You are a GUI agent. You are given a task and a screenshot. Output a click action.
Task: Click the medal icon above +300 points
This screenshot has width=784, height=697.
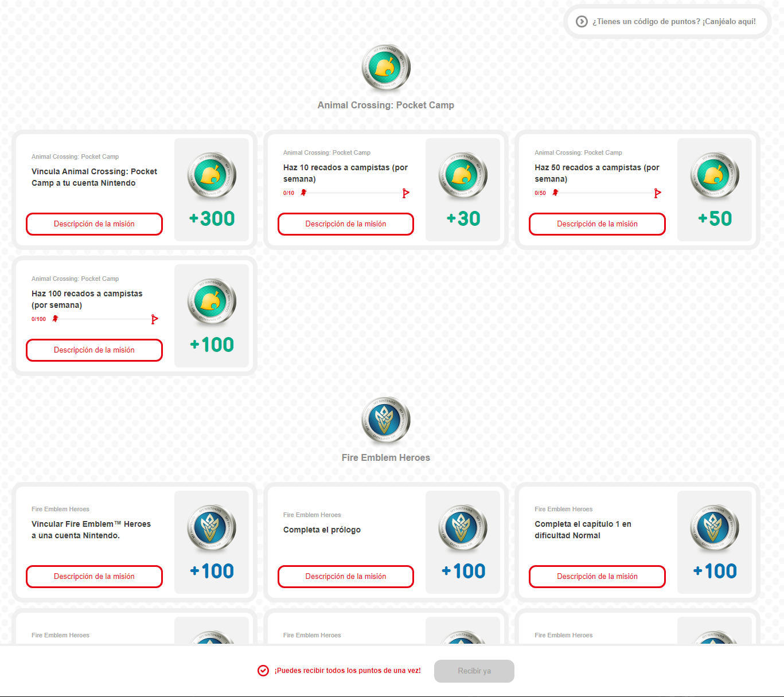pos(212,175)
